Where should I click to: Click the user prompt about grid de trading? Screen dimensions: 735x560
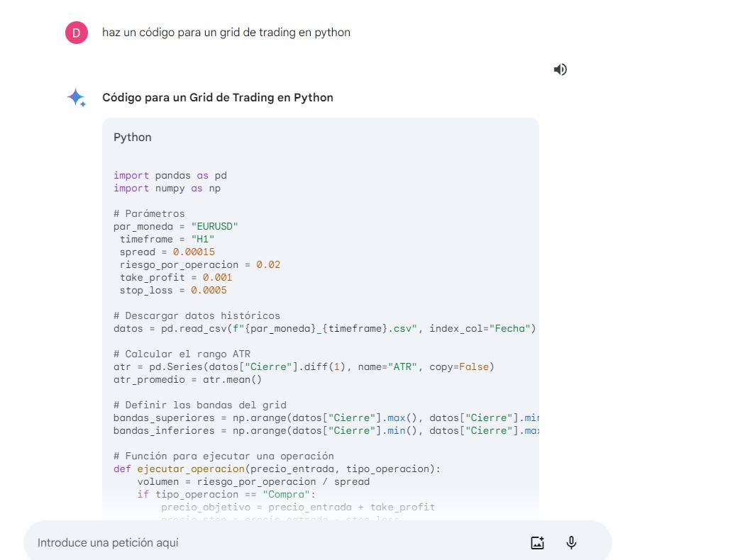(226, 33)
